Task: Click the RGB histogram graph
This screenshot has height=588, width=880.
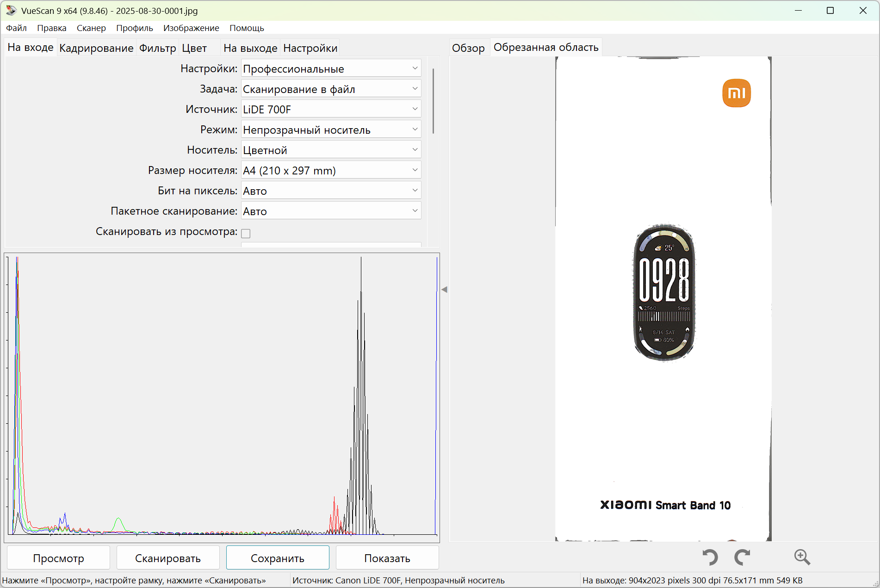Action: [x=222, y=397]
